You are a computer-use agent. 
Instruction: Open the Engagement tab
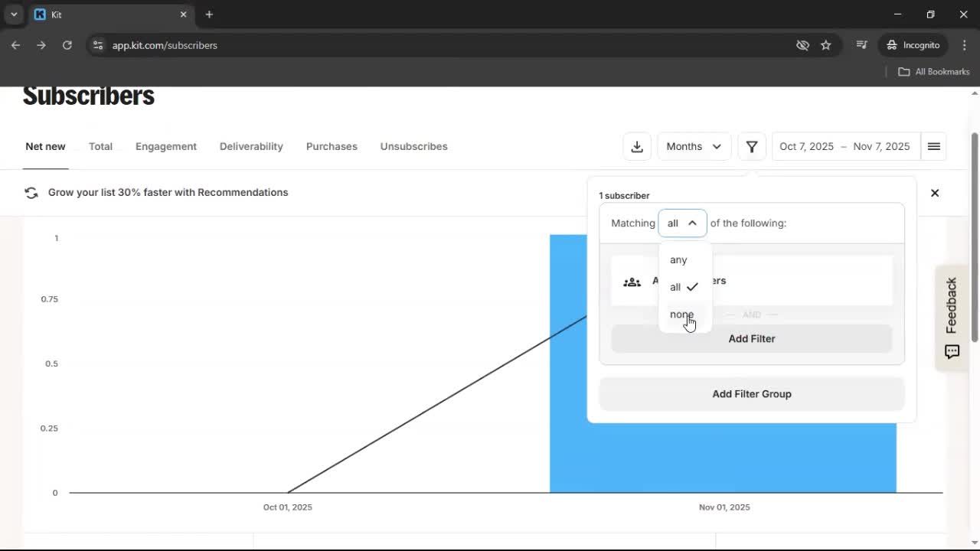[x=166, y=146]
